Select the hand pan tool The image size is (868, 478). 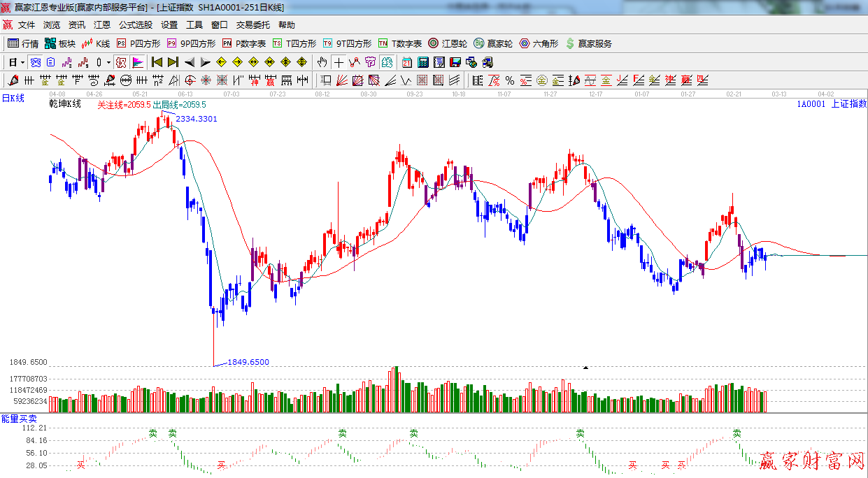(x=322, y=62)
